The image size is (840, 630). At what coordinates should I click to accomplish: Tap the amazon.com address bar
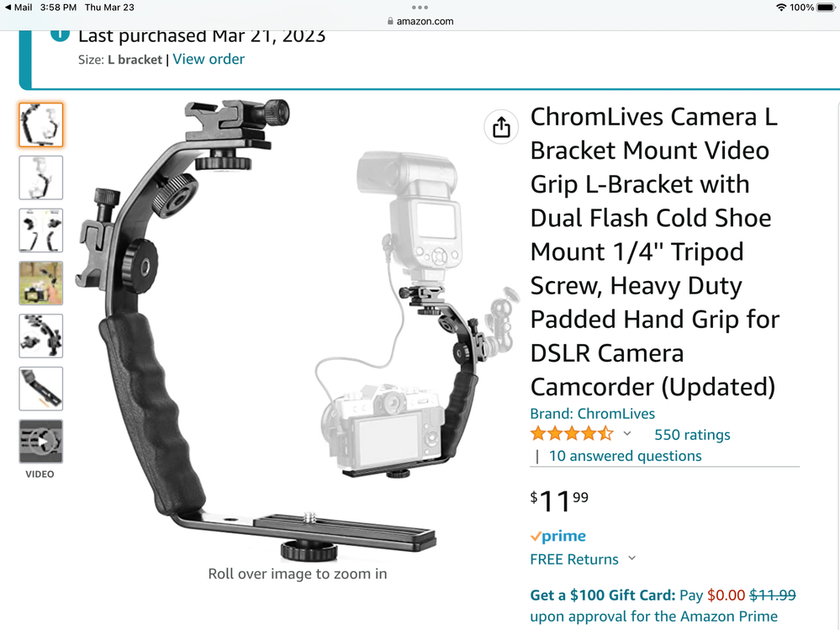point(420,21)
